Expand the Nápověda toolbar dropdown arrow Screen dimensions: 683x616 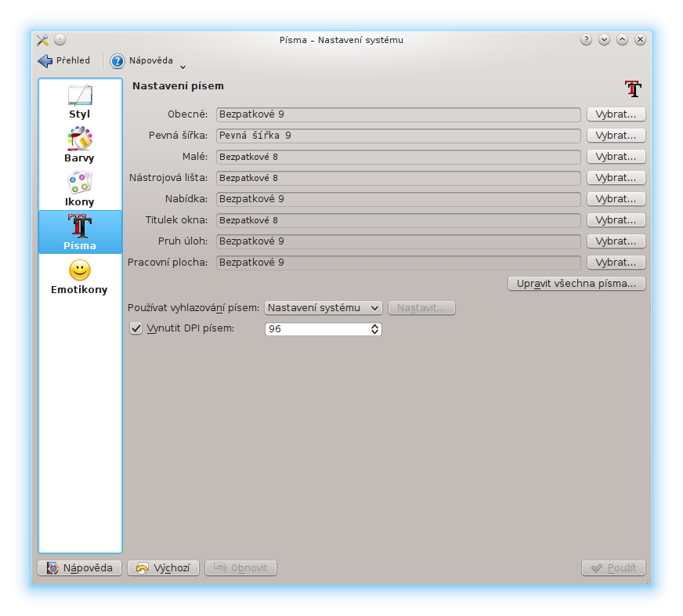click(x=183, y=67)
